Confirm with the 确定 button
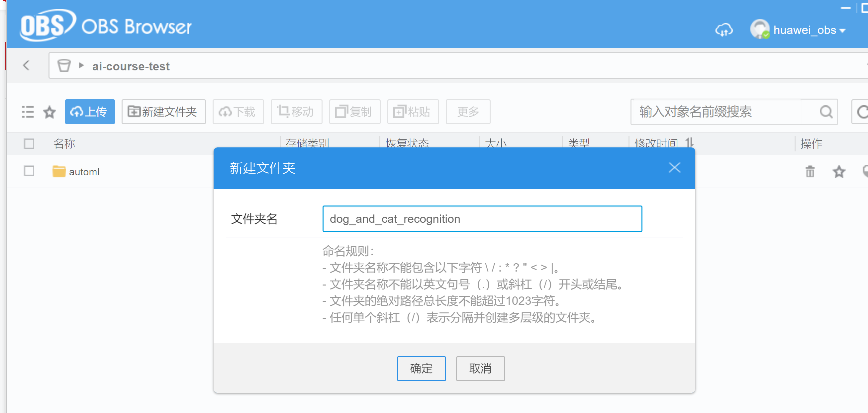This screenshot has width=868, height=413. tap(421, 369)
